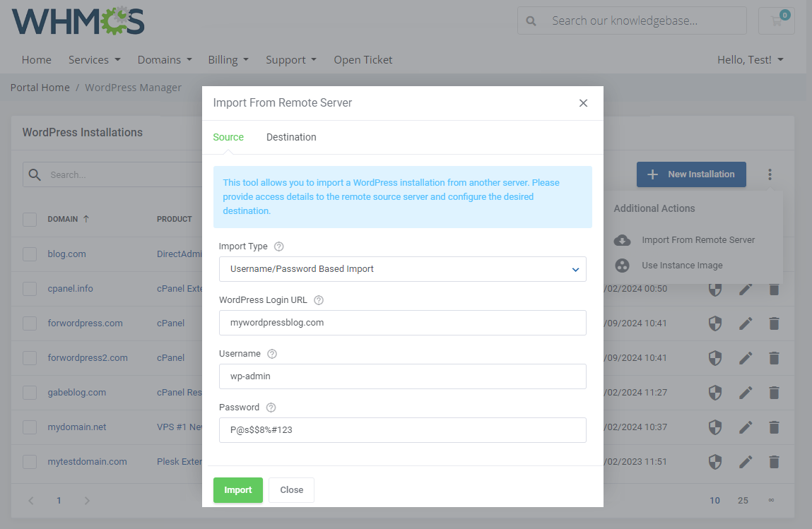Click the shield icon for blog.com

(714, 254)
